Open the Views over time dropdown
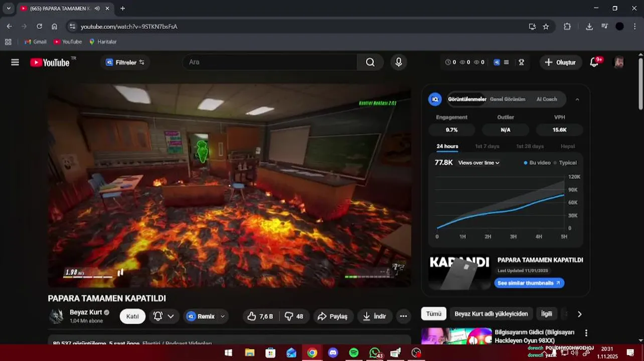 pos(479,163)
